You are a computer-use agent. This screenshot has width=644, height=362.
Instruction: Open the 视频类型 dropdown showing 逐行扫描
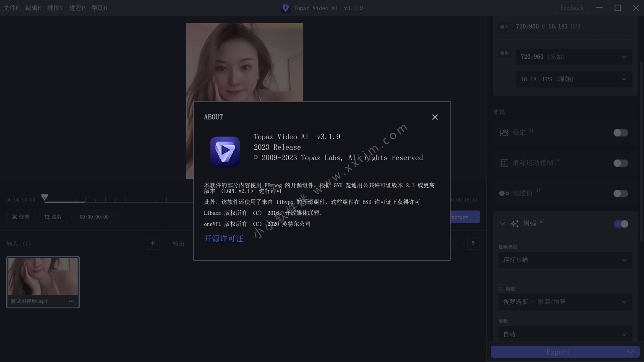tap(565, 260)
